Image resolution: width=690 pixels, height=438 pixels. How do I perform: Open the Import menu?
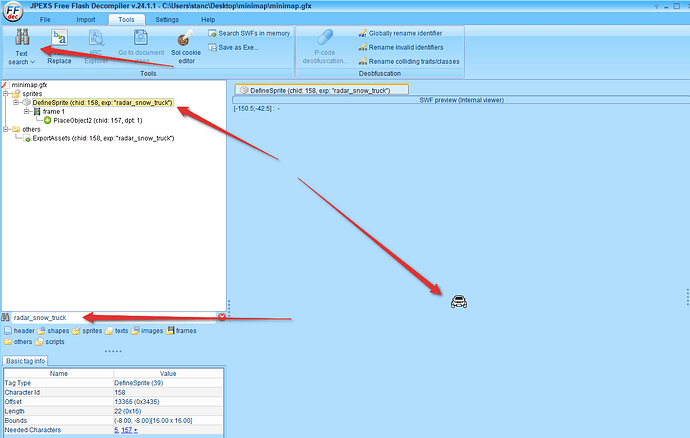click(x=86, y=20)
